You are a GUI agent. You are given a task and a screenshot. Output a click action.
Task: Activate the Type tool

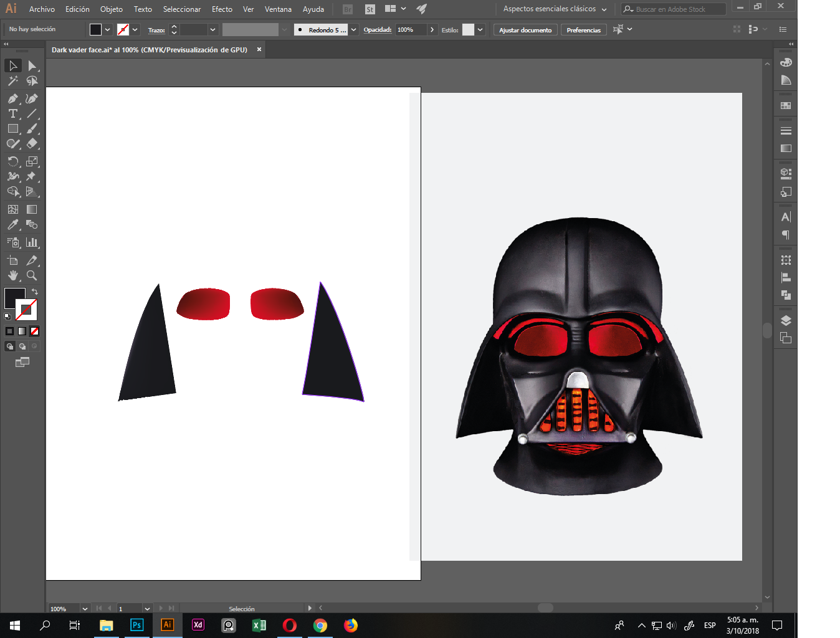(13, 113)
